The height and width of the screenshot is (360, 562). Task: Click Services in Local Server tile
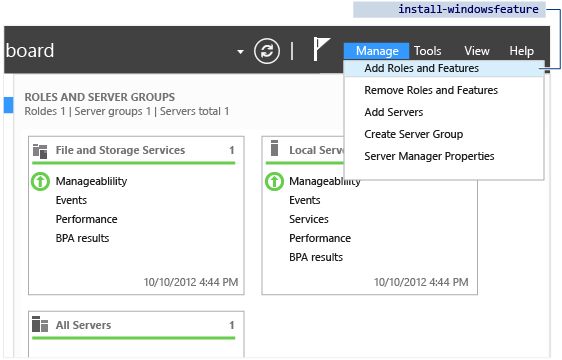(309, 219)
